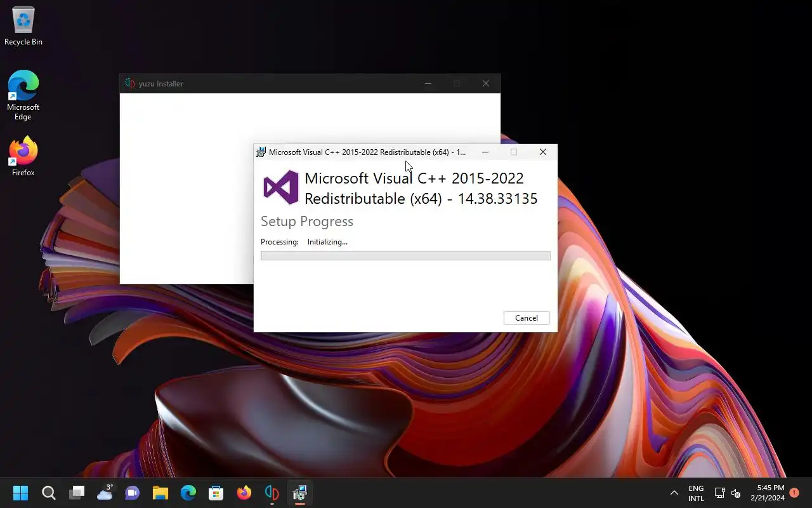The width and height of the screenshot is (812, 508).
Task: Switch to yuzu installer taskbar icon
Action: (272, 493)
